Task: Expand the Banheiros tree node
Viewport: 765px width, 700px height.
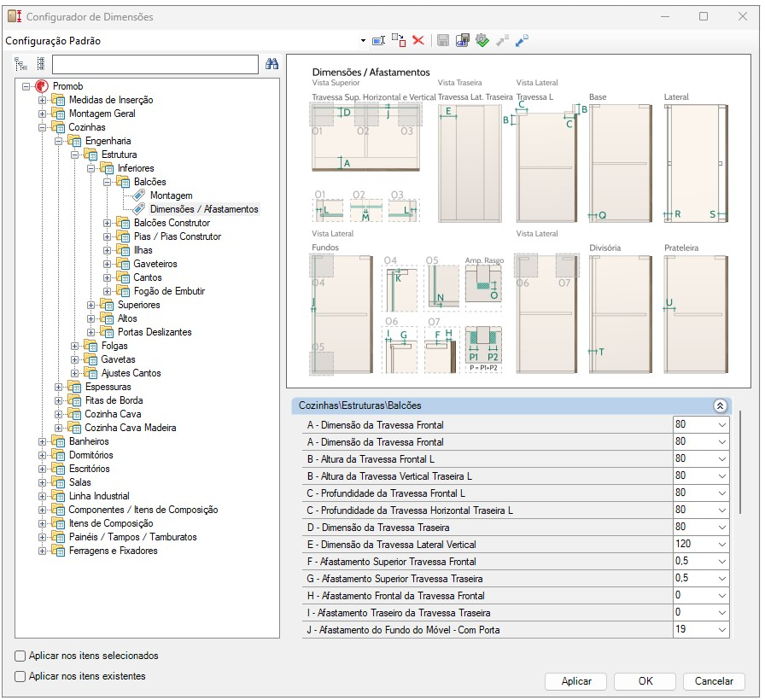Action: click(x=43, y=442)
